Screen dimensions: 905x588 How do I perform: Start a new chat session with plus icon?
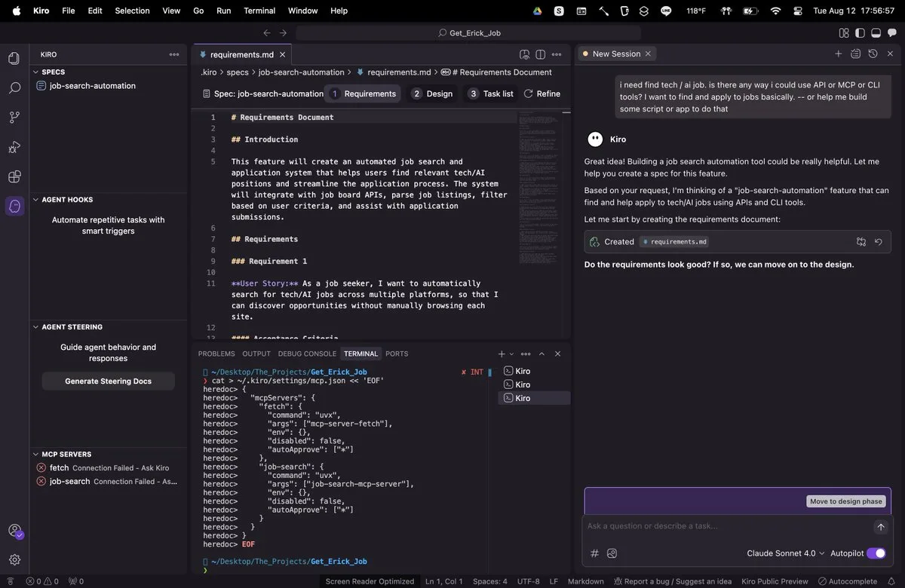(838, 54)
